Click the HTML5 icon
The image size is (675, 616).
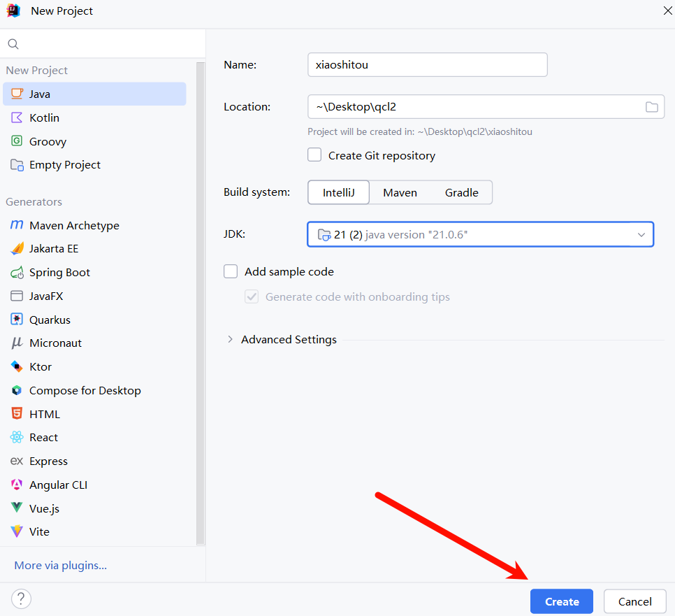pos(16,413)
